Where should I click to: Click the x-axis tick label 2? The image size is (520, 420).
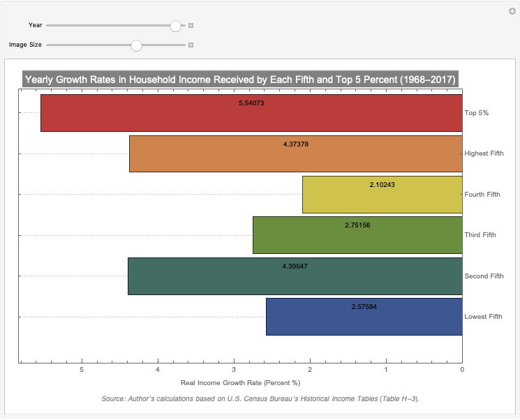(x=310, y=370)
